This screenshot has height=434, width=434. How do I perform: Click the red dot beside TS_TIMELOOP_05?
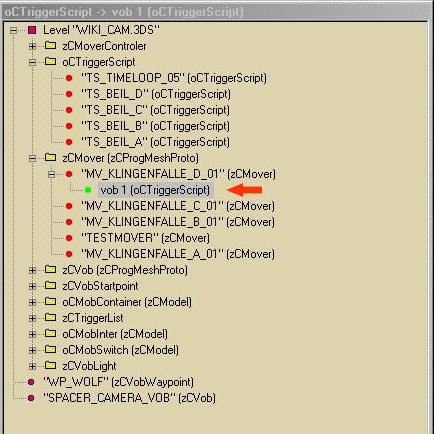coord(69,78)
